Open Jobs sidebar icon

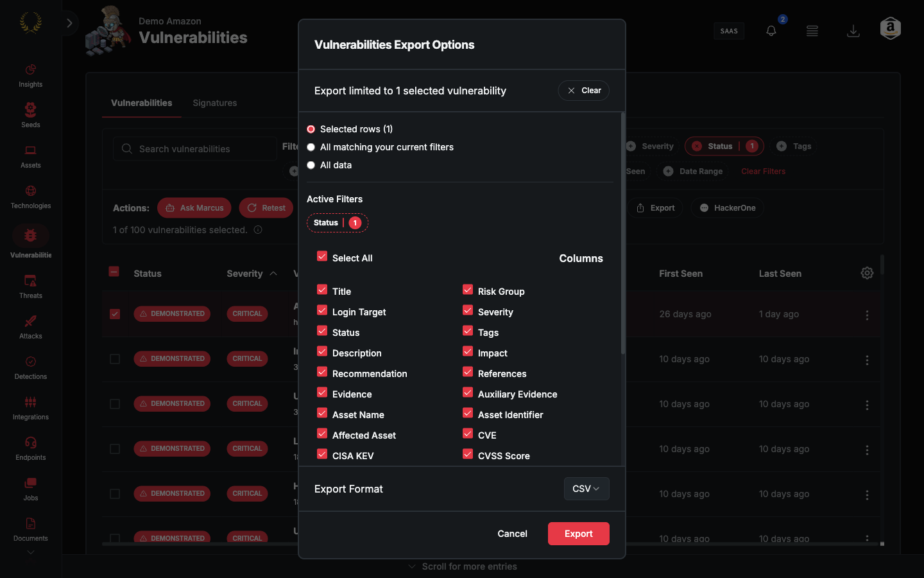(x=30, y=489)
